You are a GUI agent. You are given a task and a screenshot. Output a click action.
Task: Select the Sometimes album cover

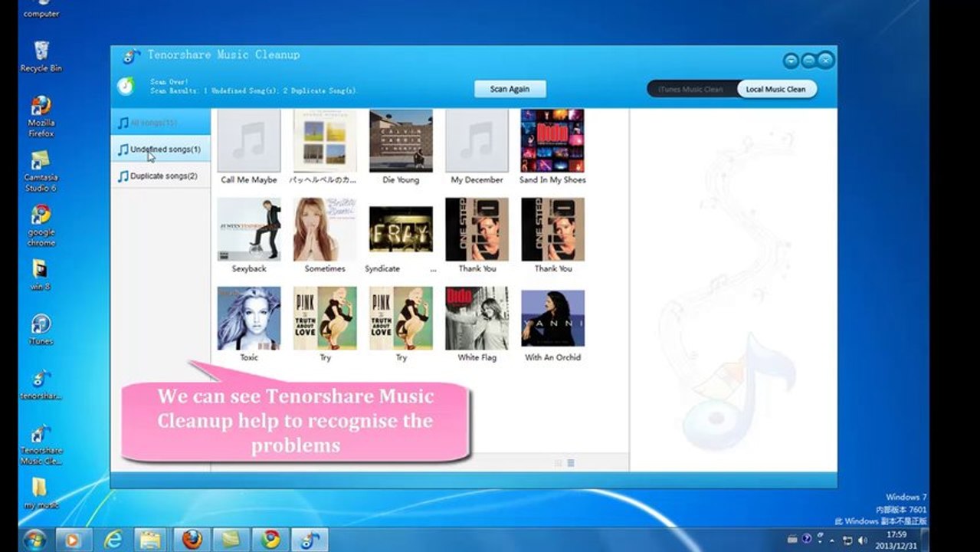(x=325, y=229)
